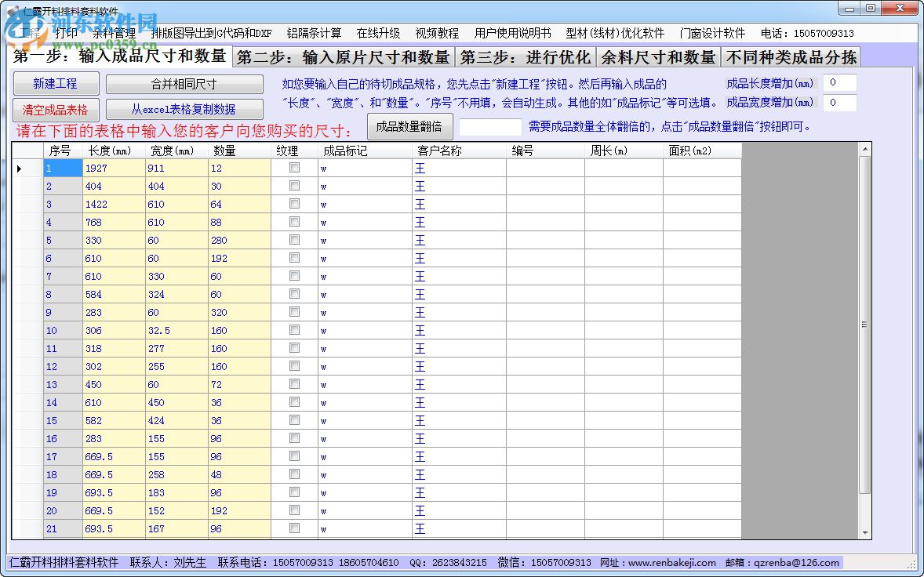Viewport: 924px width, 577px height.
Task: Click the row selector arrow for row 1
Action: [x=20, y=169]
